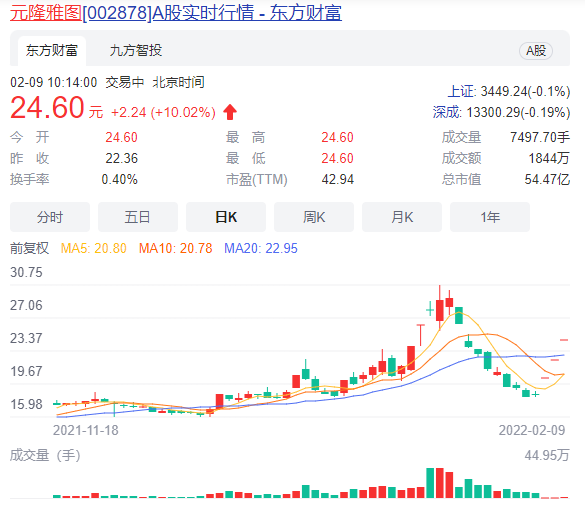Click the MA10 indicator label
Viewport: 585px width, 506px height.
coord(175,248)
